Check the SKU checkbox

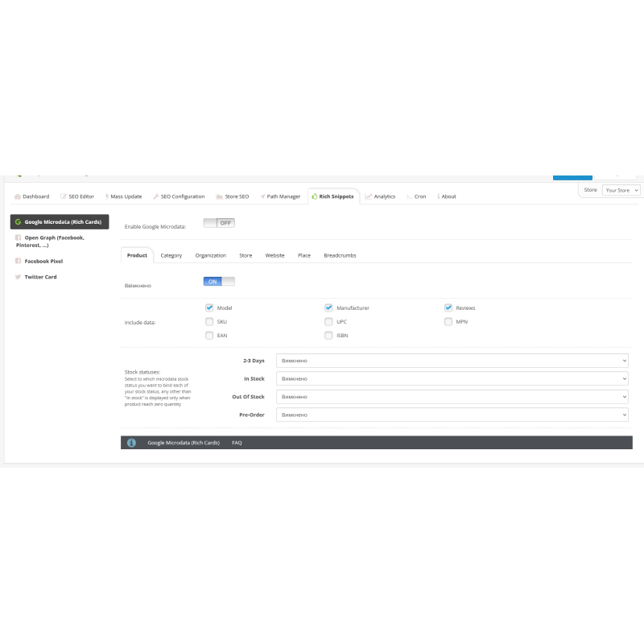click(209, 321)
